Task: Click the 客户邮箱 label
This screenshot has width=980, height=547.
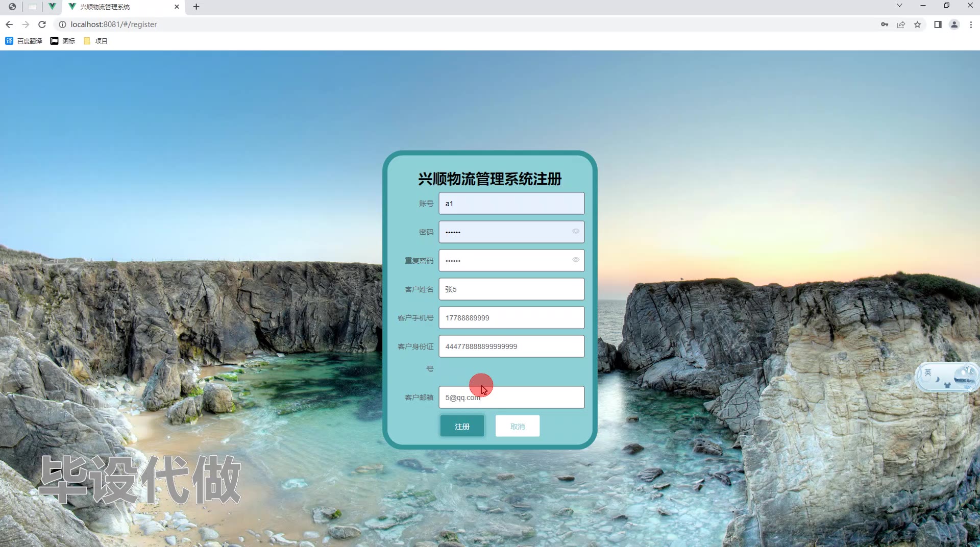Action: click(x=419, y=397)
